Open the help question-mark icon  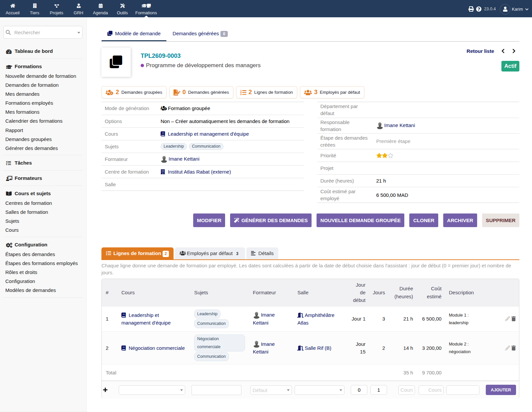pyautogui.click(x=479, y=9)
